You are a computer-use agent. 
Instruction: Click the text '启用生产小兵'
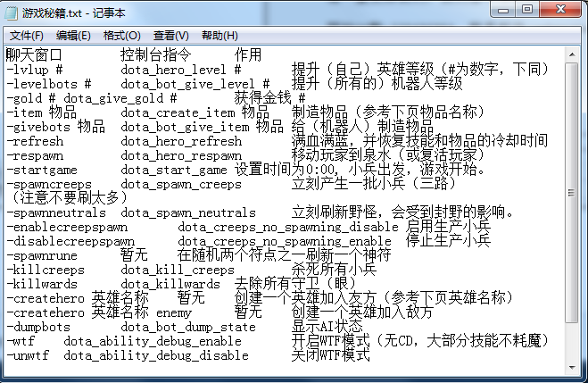tap(448, 227)
